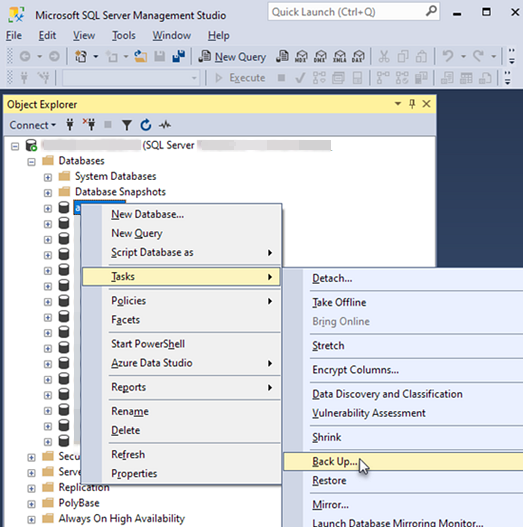Expand the System Databases folder
The image size is (523, 527).
click(48, 177)
